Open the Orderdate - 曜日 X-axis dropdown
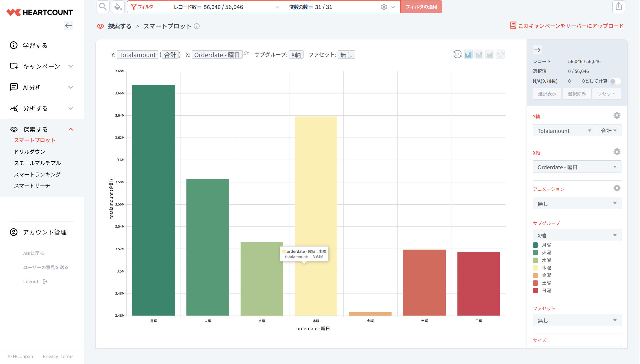Image resolution: width=640 pixels, height=364 pixels. click(x=577, y=167)
